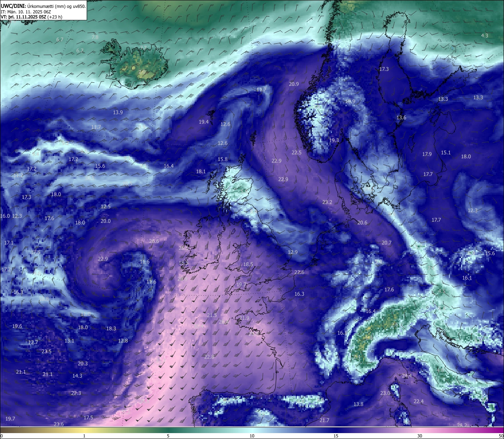Screen dimensions: 504x439
Task: Select the 15.8 value north of Scotland
Action: [222, 159]
